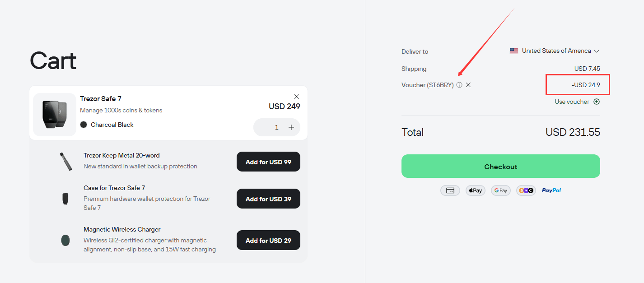Viewport: 644px width, 283px height.
Task: Add Magnetic Wireless Charger for USD 29
Action: 268,240
